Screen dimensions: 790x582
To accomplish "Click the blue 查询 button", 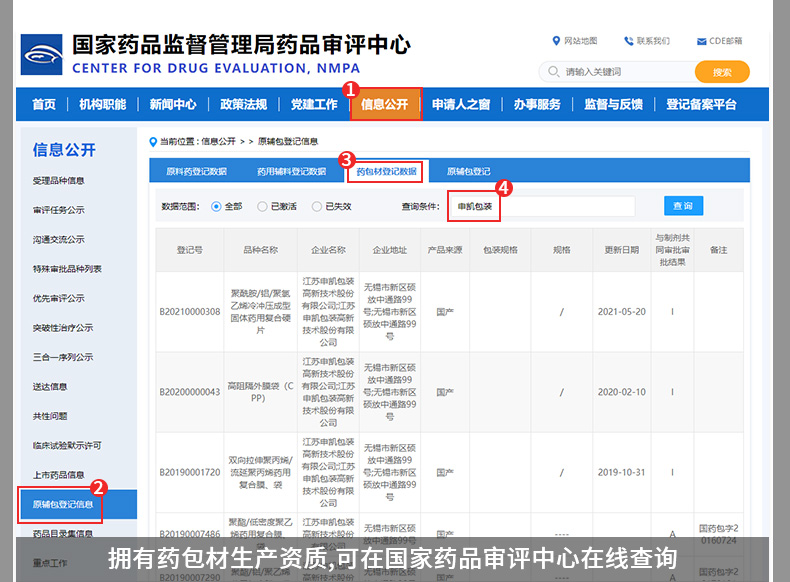I will 683,206.
